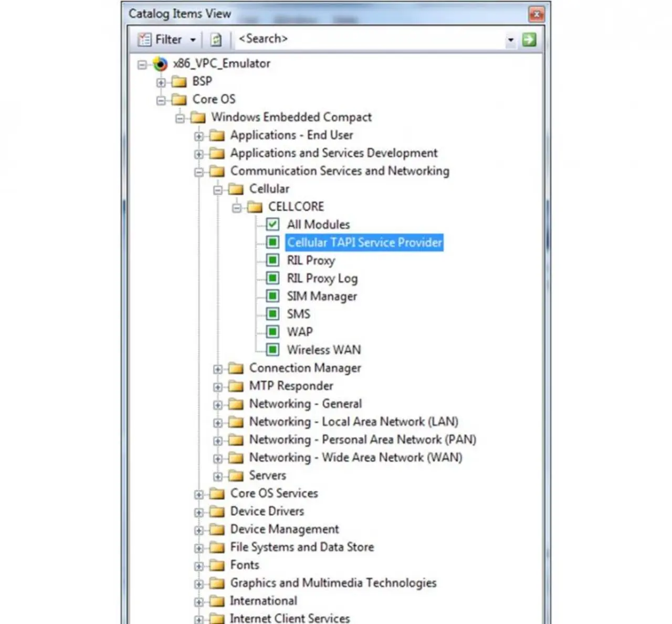The image size is (672, 624).
Task: Expand the Core OS Services node
Action: [199, 495]
